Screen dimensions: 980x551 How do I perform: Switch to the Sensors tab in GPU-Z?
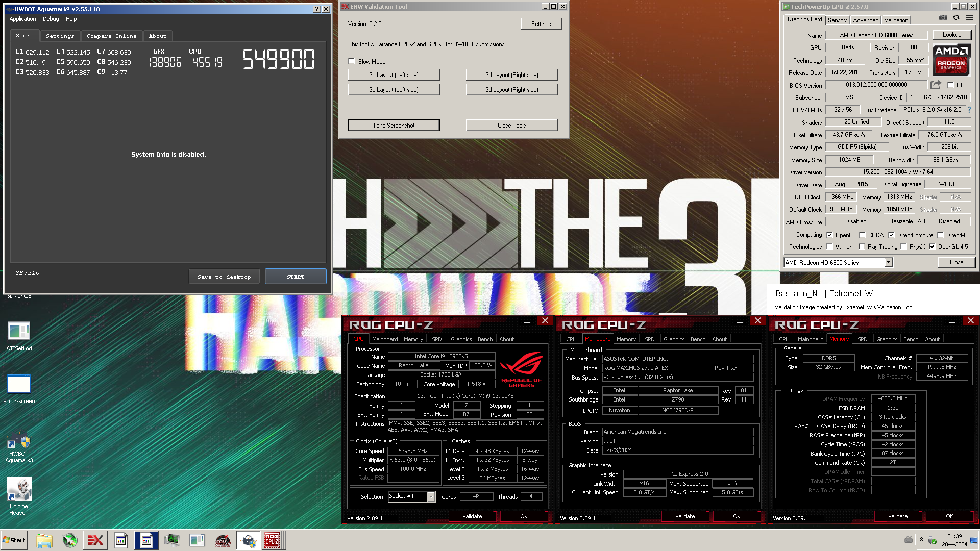point(838,20)
